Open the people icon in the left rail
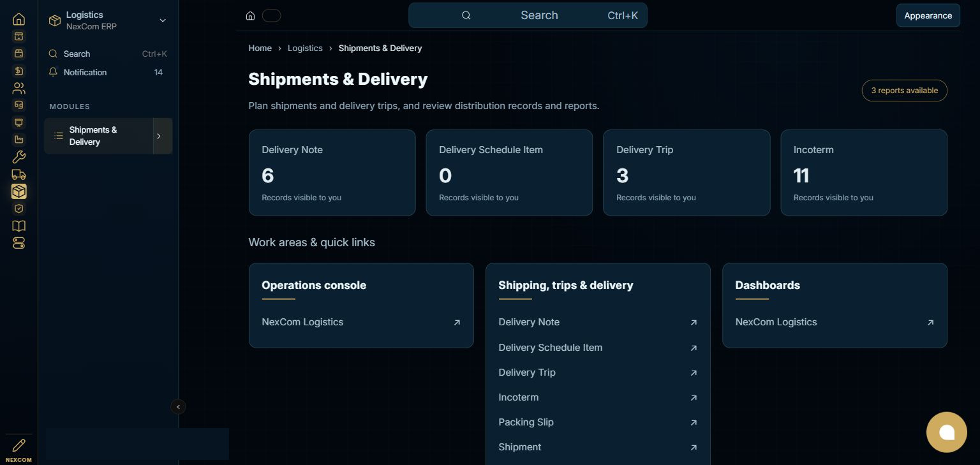The height and width of the screenshot is (465, 980). (x=19, y=88)
